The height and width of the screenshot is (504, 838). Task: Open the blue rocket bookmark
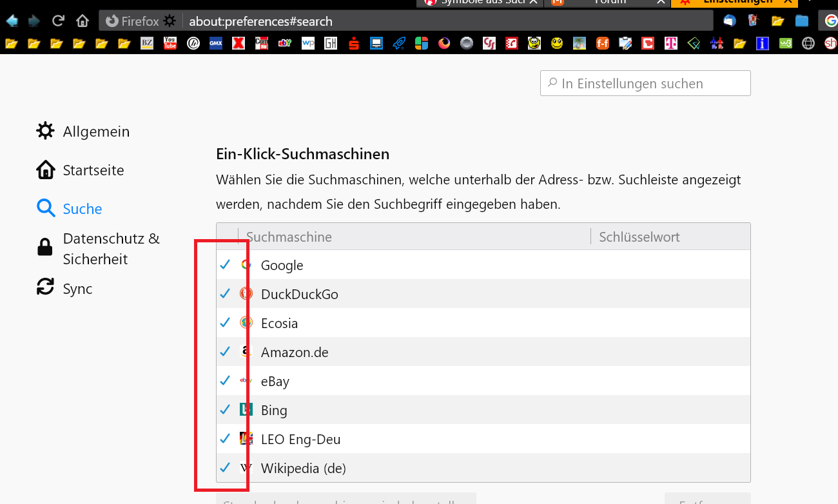pos(398,44)
